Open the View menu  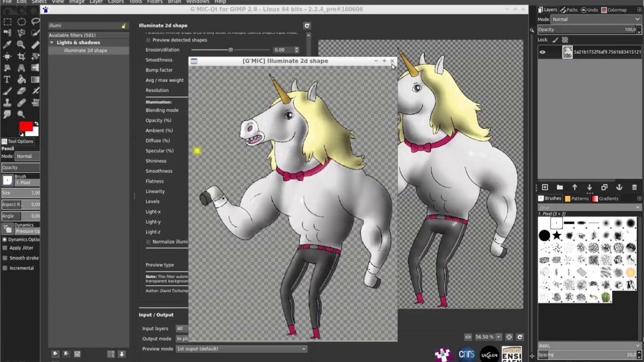(x=58, y=2)
